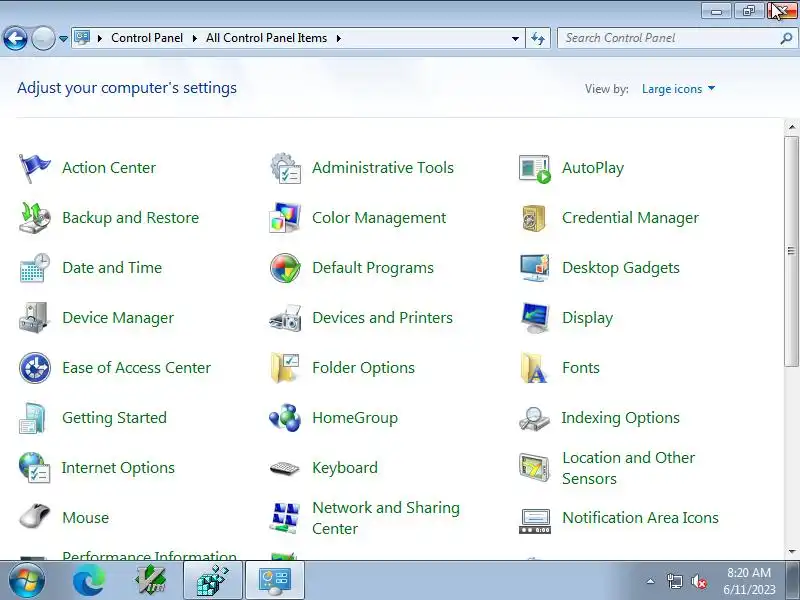Open the Location and Other Sensors icon
800x600 pixels.
(x=534, y=467)
